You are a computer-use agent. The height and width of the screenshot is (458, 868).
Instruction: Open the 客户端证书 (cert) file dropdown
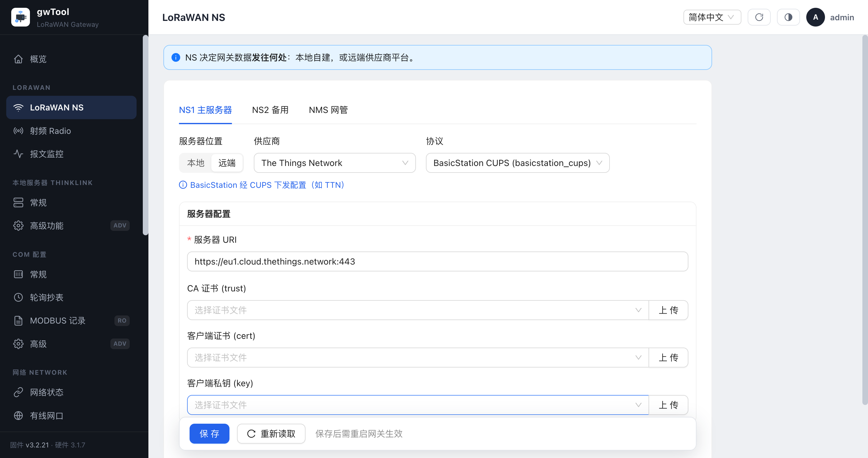[418, 358]
